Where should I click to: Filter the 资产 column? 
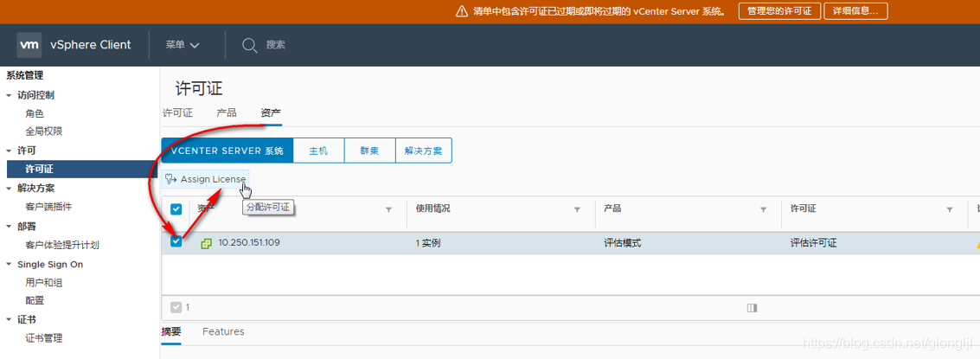(388, 209)
